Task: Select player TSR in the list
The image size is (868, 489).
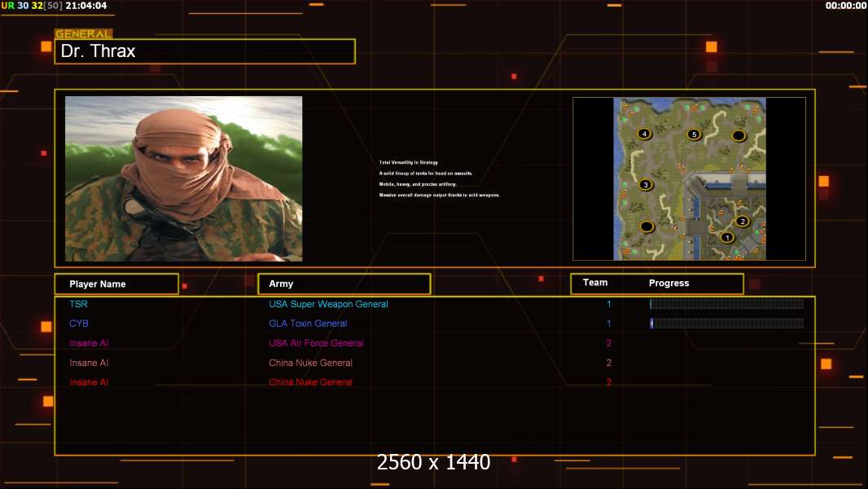Action: (78, 304)
